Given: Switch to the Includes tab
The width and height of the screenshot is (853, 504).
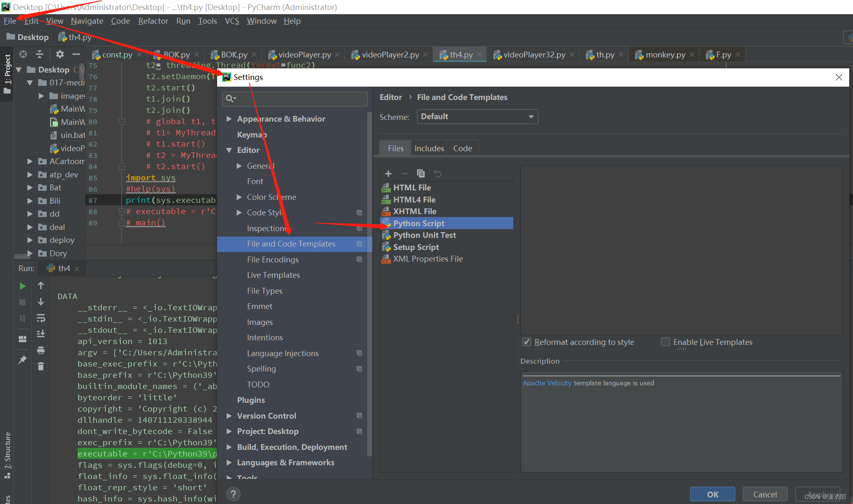Looking at the screenshot, I should tap(429, 148).
